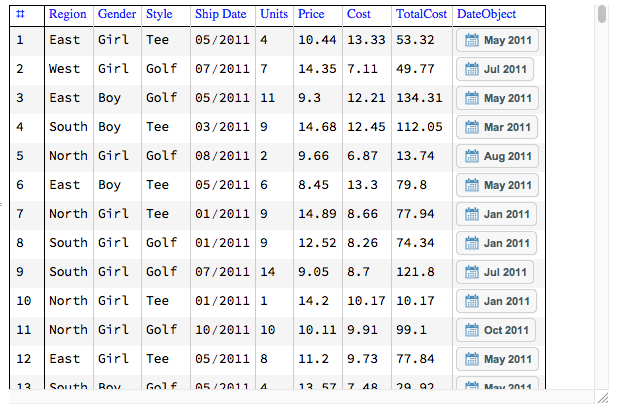Sort by the Units column header
This screenshot has height=411, width=617.
(x=274, y=14)
